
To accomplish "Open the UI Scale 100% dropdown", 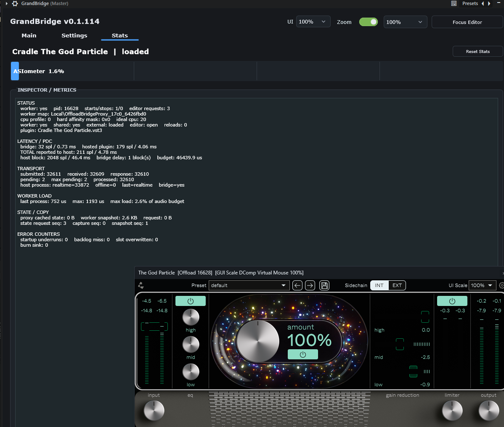I will pos(482,285).
